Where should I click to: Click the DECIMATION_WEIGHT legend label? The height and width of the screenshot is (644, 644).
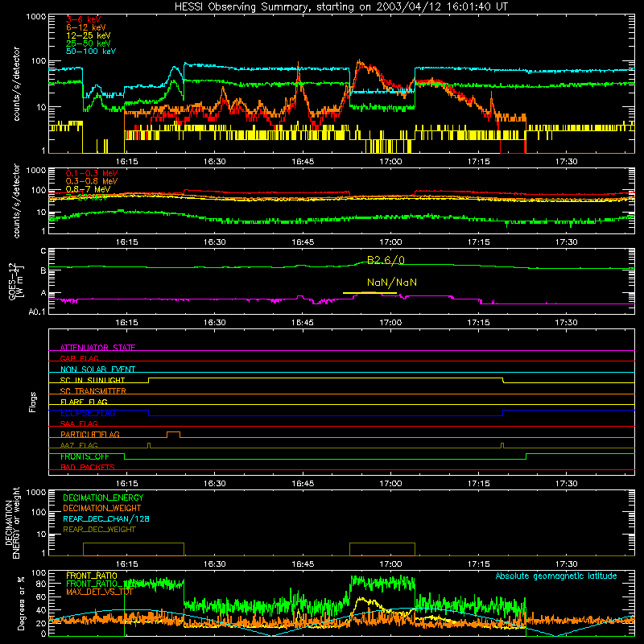[102, 508]
